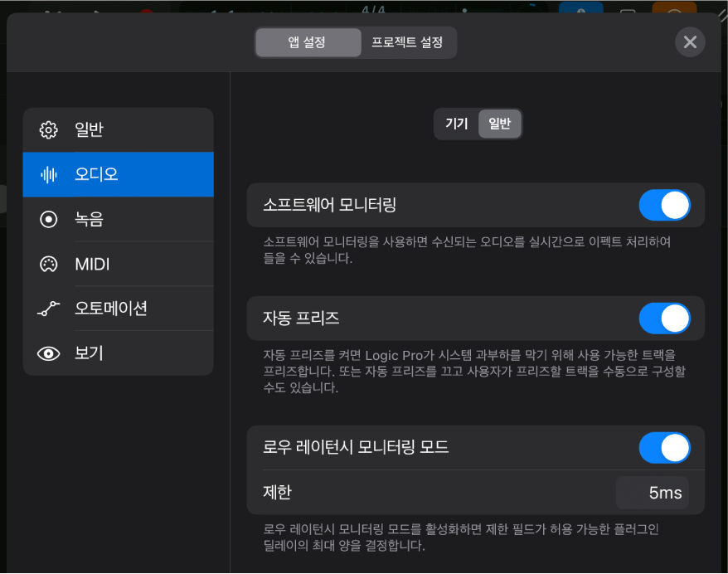
Task: Click the 제한 row label
Action: (x=277, y=492)
